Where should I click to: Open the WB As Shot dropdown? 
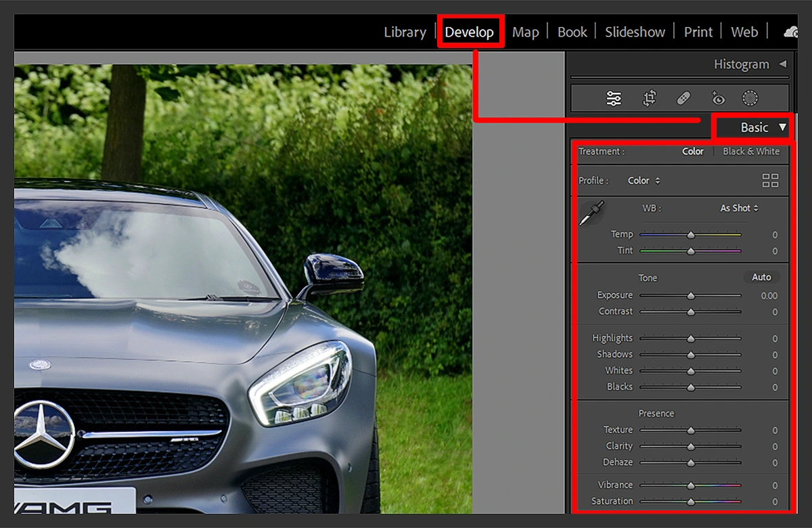(740, 208)
